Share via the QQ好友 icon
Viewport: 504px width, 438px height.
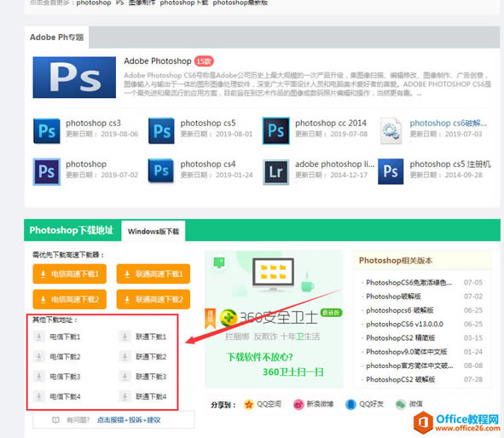click(x=350, y=405)
